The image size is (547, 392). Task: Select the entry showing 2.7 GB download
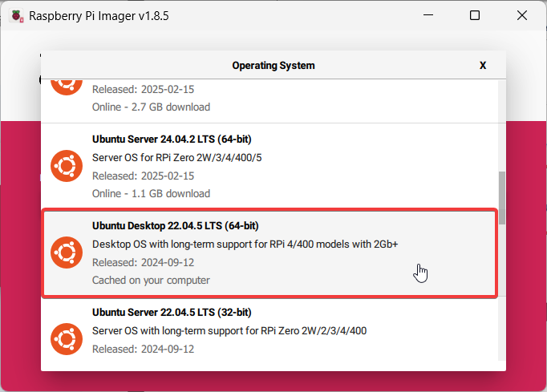click(151, 107)
